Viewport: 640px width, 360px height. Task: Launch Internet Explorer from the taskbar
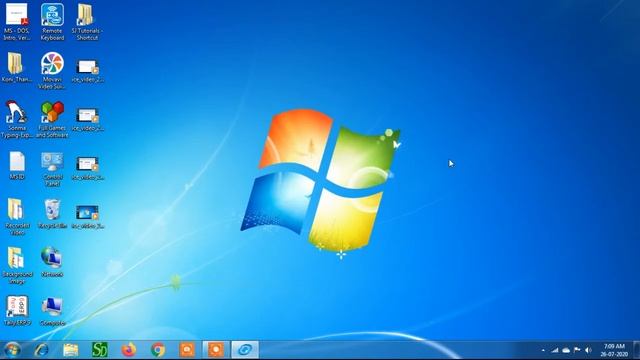click(x=41, y=350)
